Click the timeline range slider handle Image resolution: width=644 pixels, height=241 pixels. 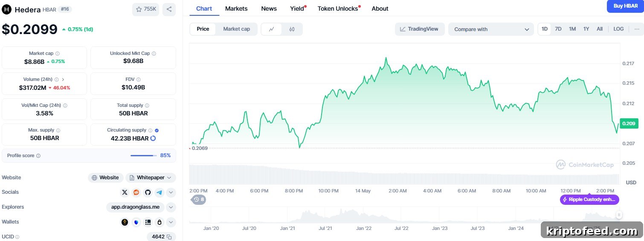click(x=619, y=215)
